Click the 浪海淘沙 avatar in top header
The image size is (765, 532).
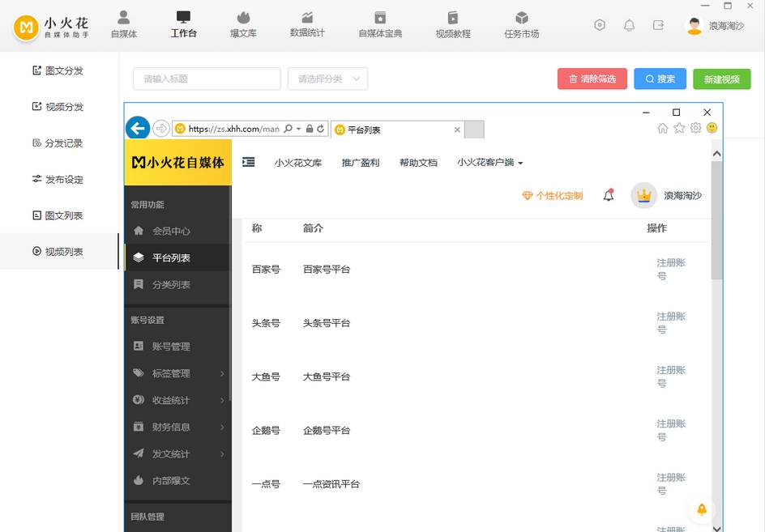point(694,25)
